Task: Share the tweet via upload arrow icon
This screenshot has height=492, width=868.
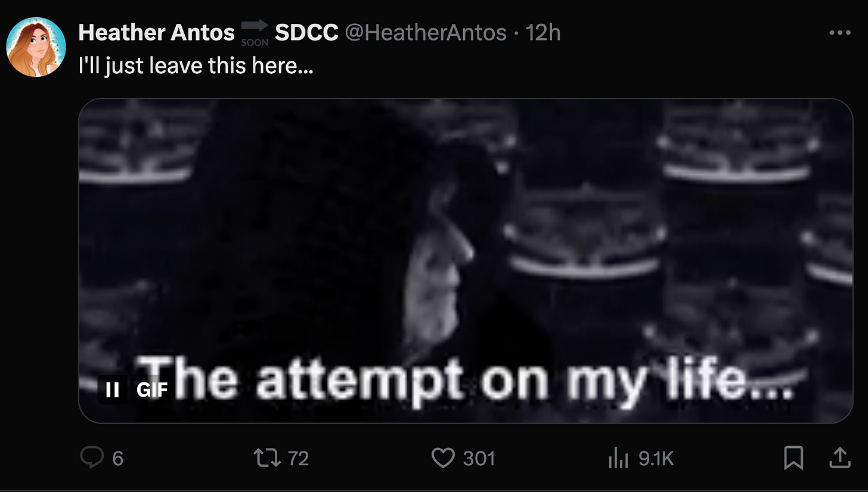Action: (x=839, y=457)
